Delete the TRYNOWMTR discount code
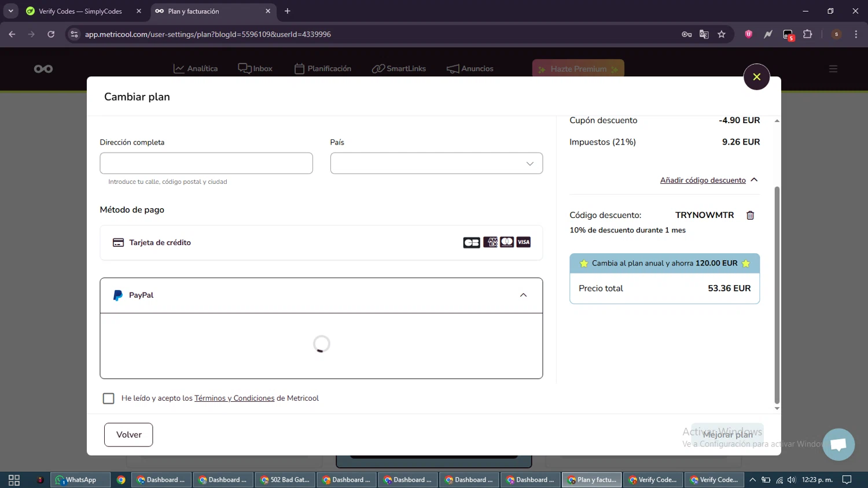868x488 pixels. pyautogui.click(x=750, y=215)
